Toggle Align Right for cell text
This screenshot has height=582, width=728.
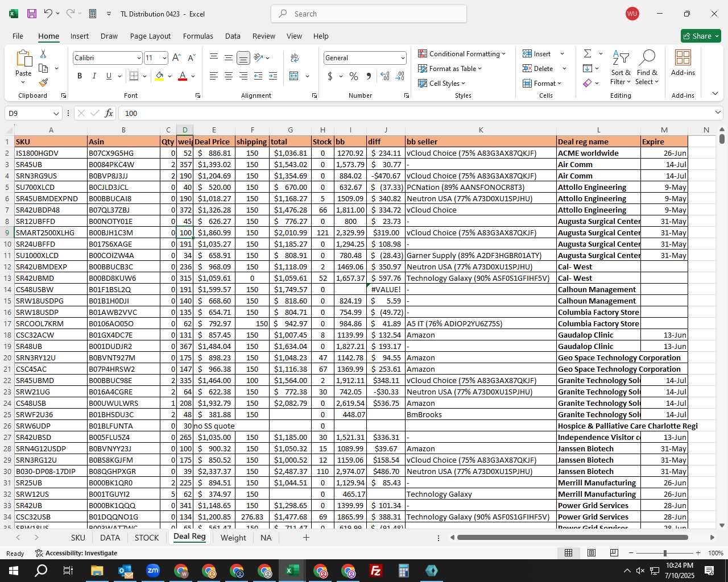click(x=243, y=76)
